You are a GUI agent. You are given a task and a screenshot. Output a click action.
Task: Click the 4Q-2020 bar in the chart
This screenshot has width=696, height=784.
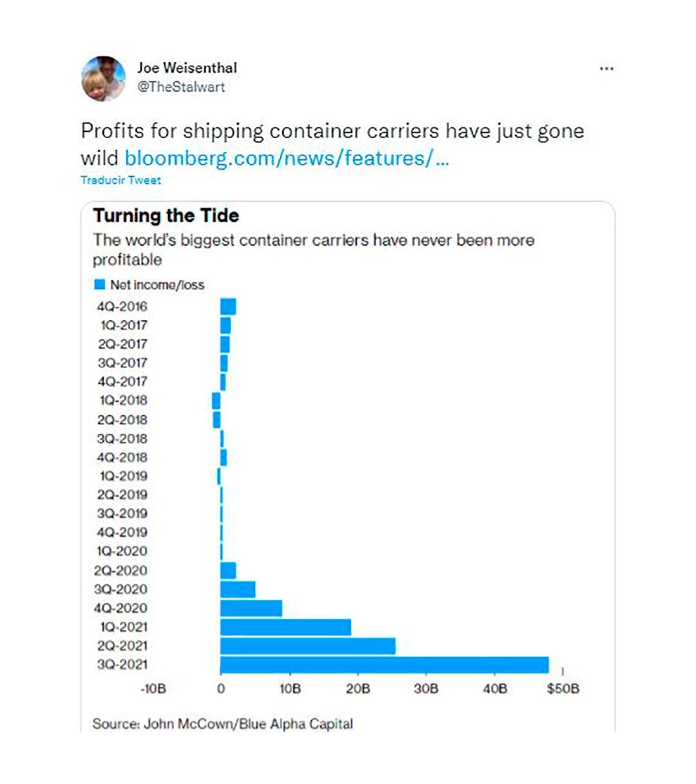tap(251, 608)
